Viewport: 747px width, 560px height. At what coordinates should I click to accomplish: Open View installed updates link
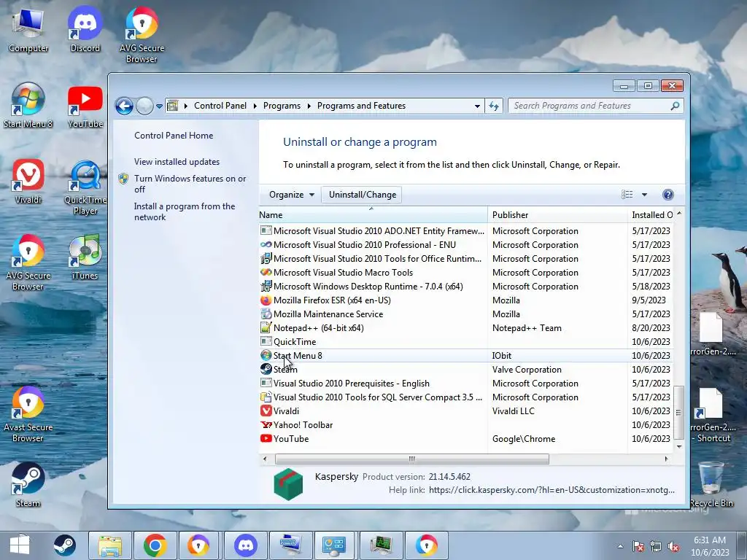pos(177,161)
